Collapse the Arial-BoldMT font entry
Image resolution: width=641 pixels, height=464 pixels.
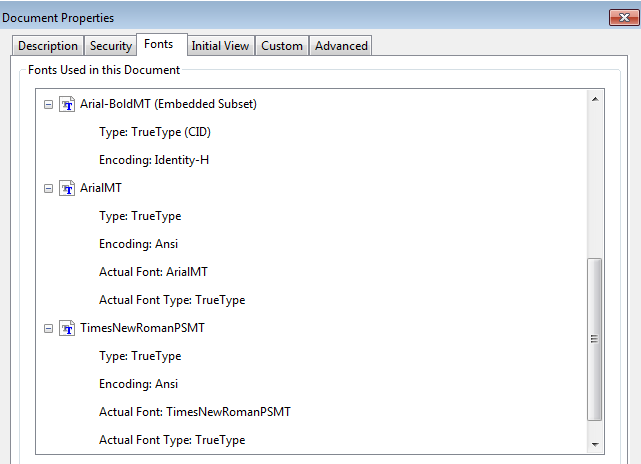point(48,105)
